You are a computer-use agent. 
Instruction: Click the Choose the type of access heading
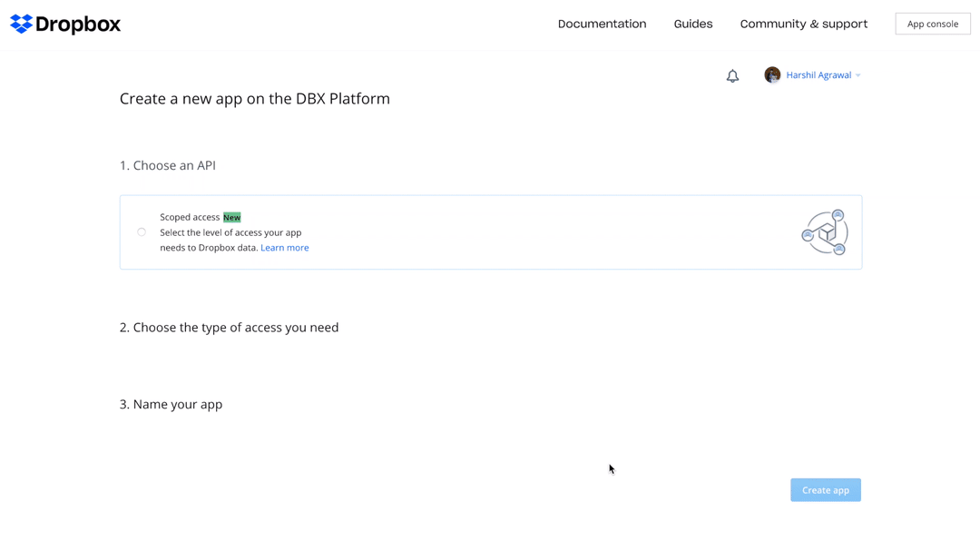pyautogui.click(x=229, y=327)
